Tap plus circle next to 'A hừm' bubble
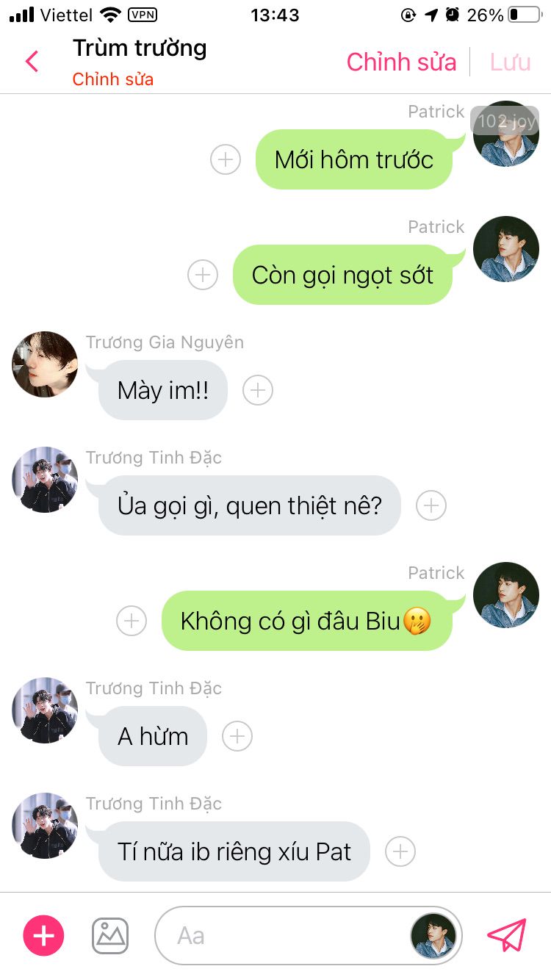The height and width of the screenshot is (980, 551). click(x=237, y=736)
